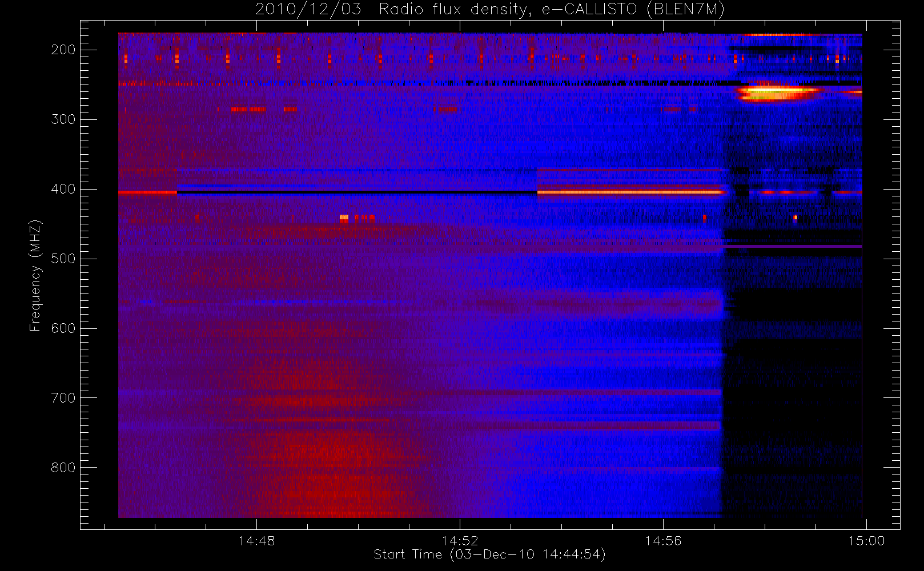Click the 700 frequency tick label
This screenshot has height=571, width=924.
pyautogui.click(x=63, y=398)
